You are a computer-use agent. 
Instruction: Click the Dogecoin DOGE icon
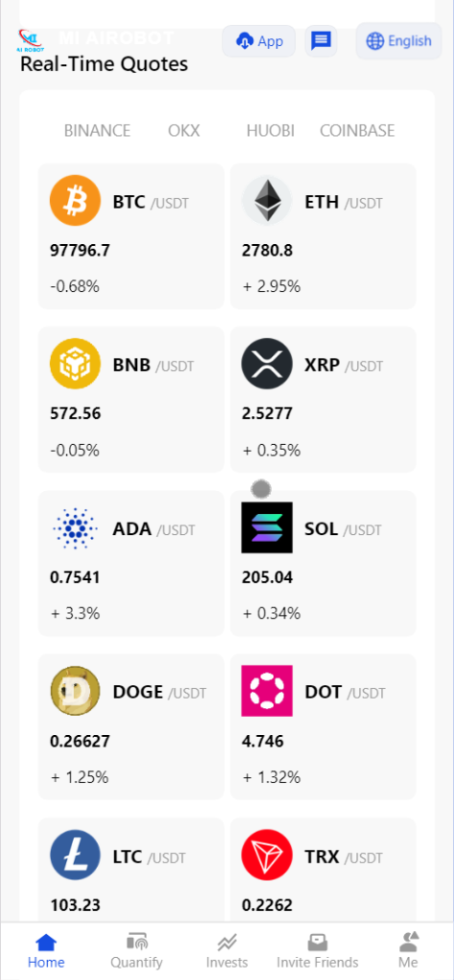click(75, 691)
